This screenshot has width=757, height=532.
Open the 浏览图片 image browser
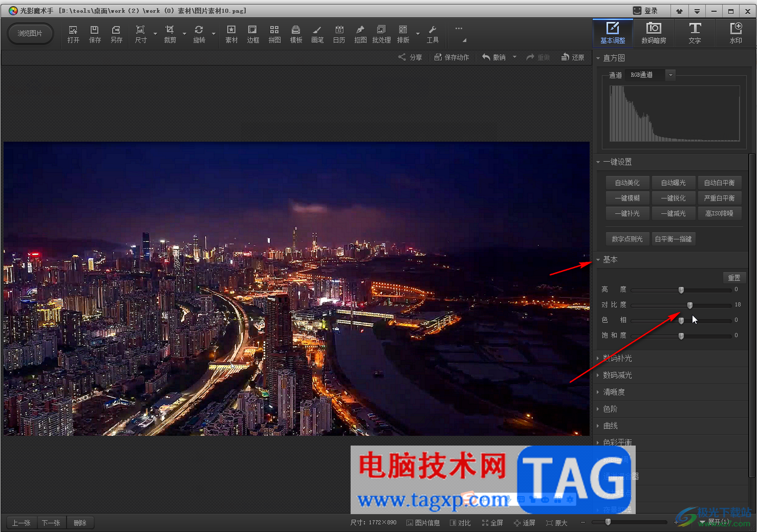point(30,33)
